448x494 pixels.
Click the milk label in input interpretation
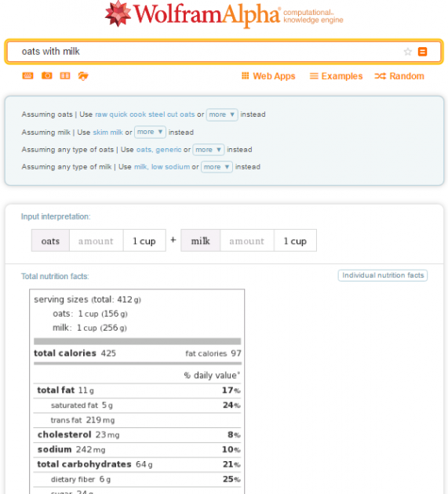pyautogui.click(x=201, y=241)
